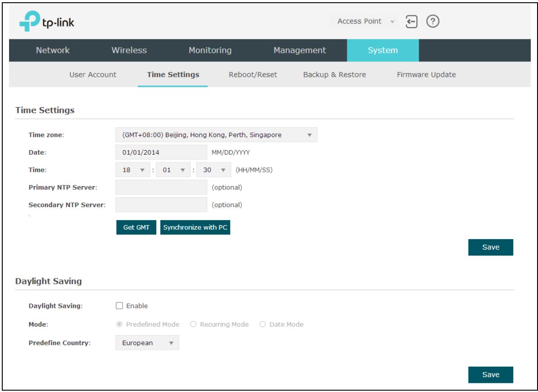Expand the Time zone dropdown

click(216, 135)
